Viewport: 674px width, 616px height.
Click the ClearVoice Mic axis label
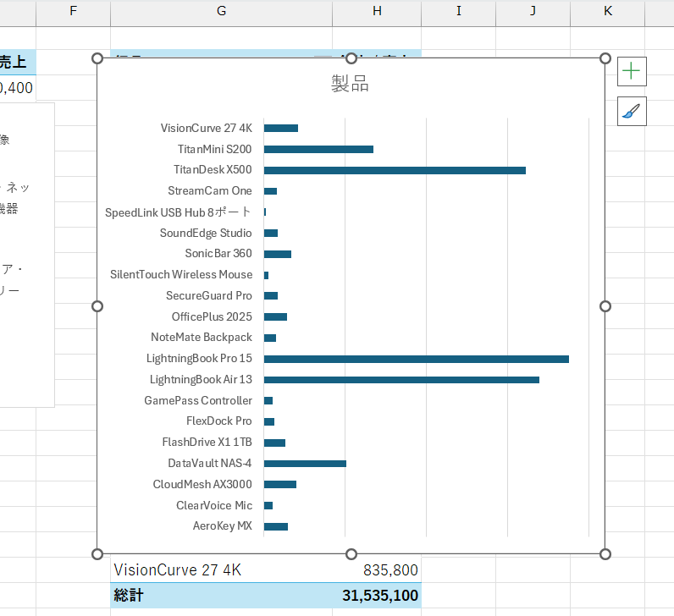(214, 505)
